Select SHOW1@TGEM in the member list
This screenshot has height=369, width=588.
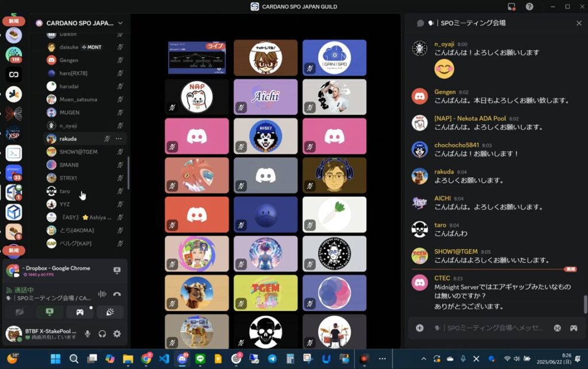point(85,152)
